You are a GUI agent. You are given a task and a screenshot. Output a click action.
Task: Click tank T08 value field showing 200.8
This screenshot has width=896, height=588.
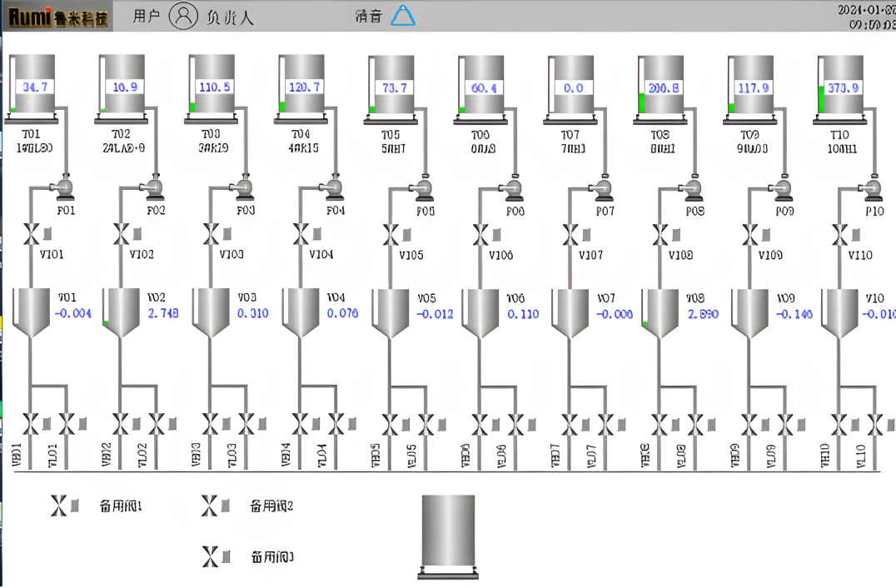[x=663, y=87]
